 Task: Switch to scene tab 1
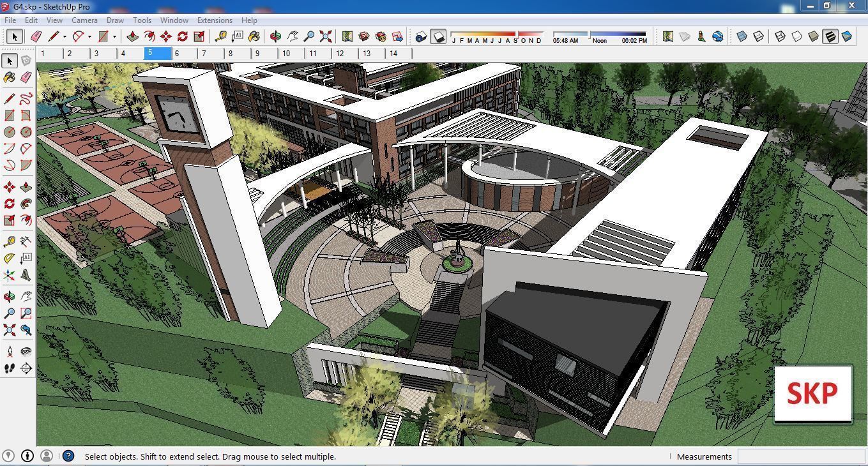point(50,54)
